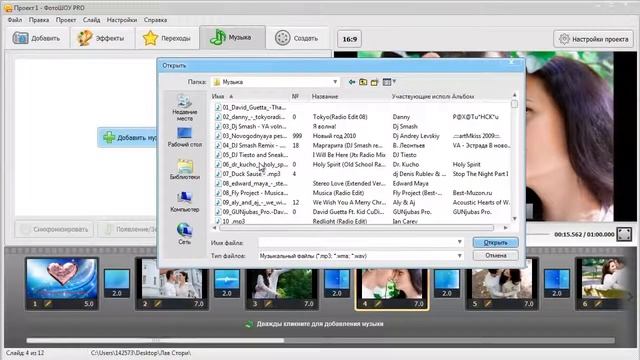Select the file 06_dr_kucho_holy_sp...

(251, 164)
